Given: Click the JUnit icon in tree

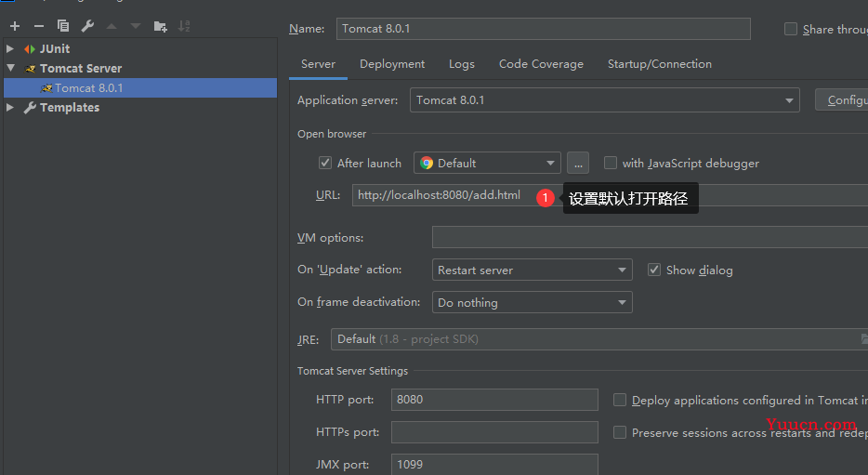Looking at the screenshot, I should [x=30, y=49].
